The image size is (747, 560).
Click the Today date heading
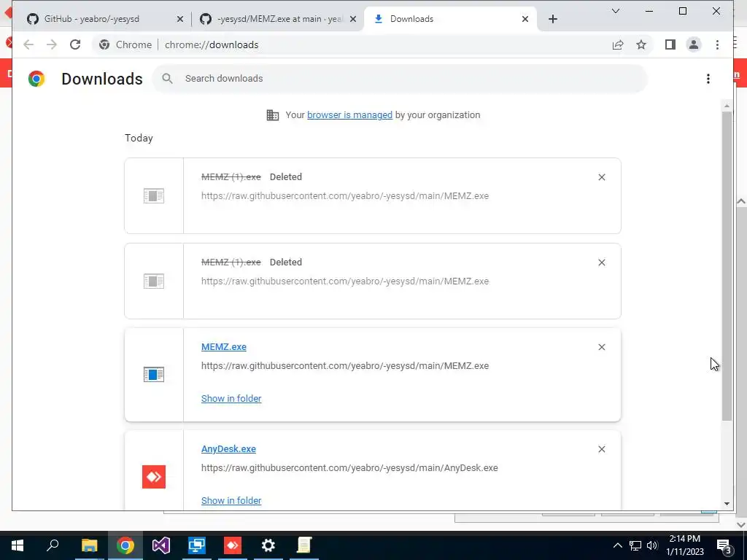pos(139,138)
